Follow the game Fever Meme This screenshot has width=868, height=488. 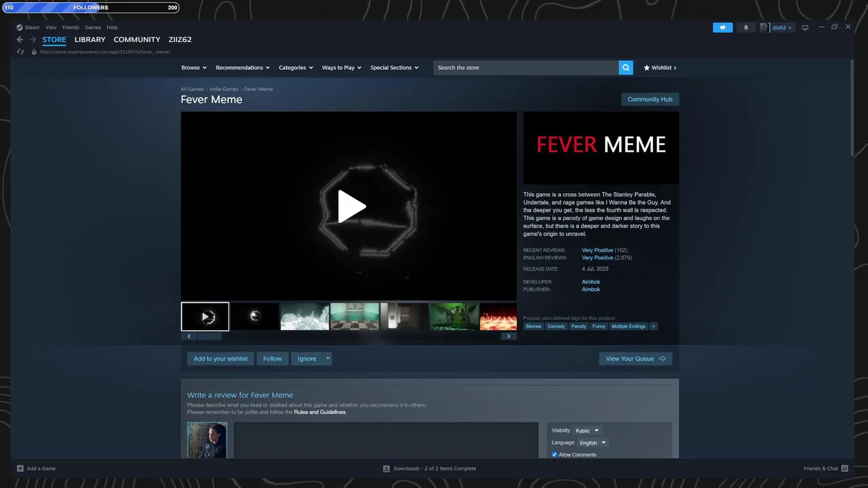point(273,359)
